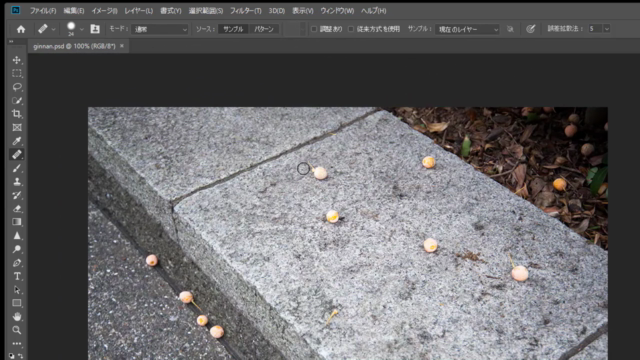Swap foreground and background colors
This screenshot has height=360, width=640.
[x=20, y=356]
